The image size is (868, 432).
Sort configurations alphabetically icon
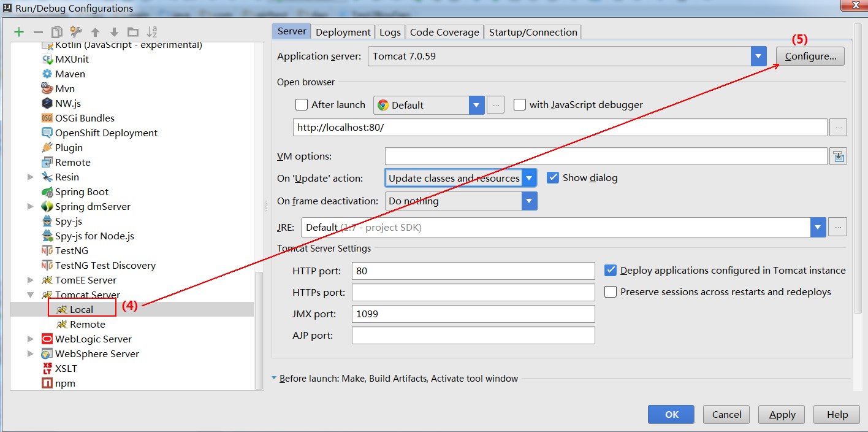click(153, 32)
